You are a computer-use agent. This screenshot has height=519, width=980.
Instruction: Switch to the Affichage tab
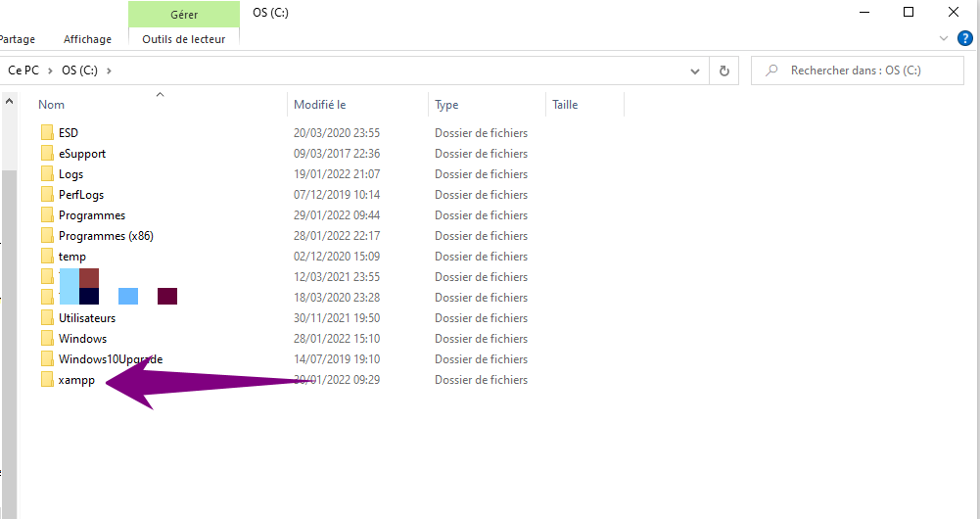click(x=87, y=39)
